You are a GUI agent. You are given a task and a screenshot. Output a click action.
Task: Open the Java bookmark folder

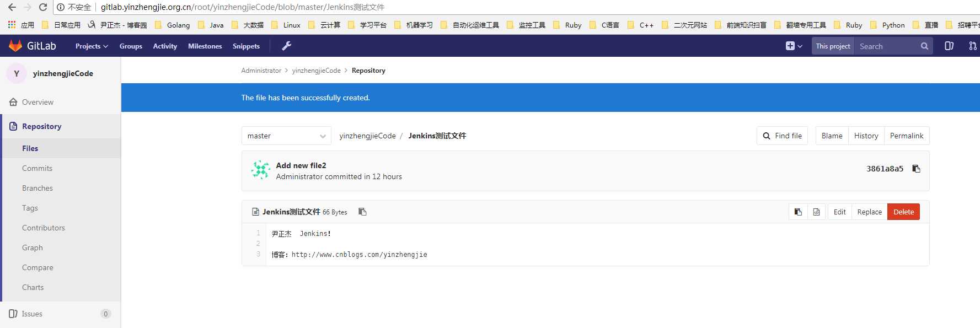[211, 25]
